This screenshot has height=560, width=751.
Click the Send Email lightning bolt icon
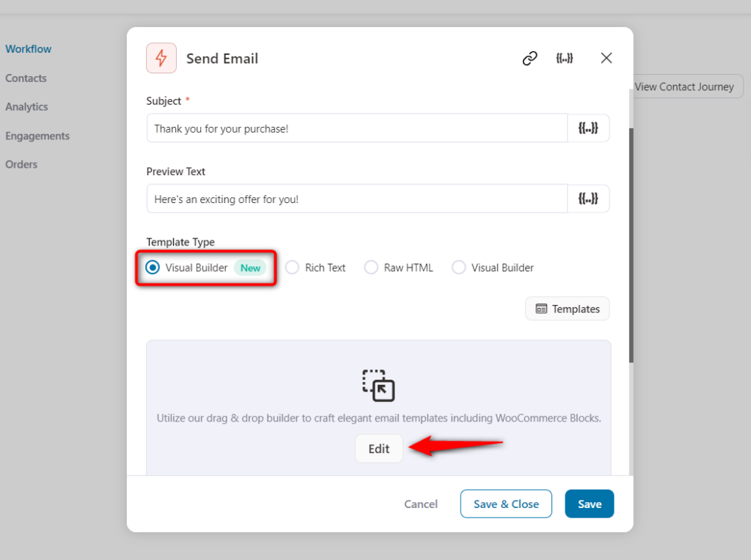(x=161, y=58)
